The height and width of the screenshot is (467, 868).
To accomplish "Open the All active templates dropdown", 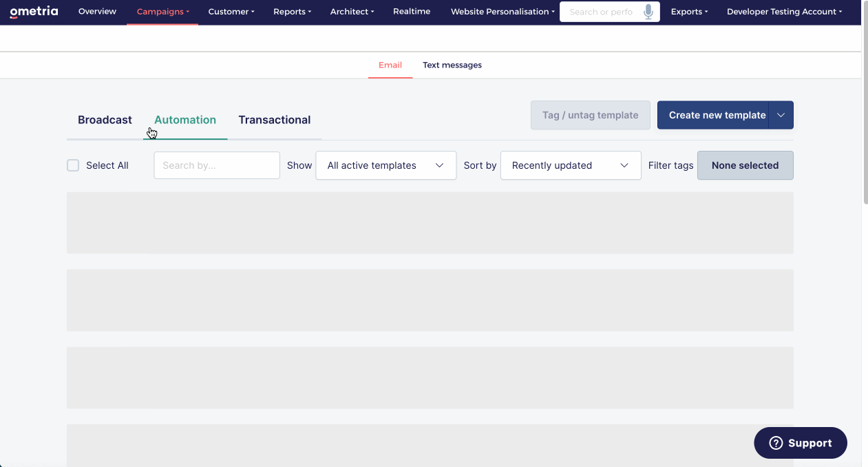I will [386, 165].
